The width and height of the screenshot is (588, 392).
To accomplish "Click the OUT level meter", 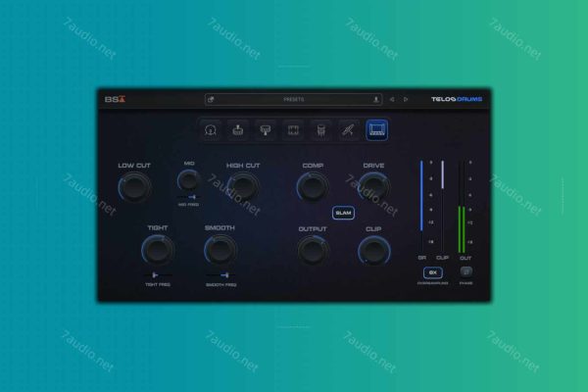I will point(462,207).
